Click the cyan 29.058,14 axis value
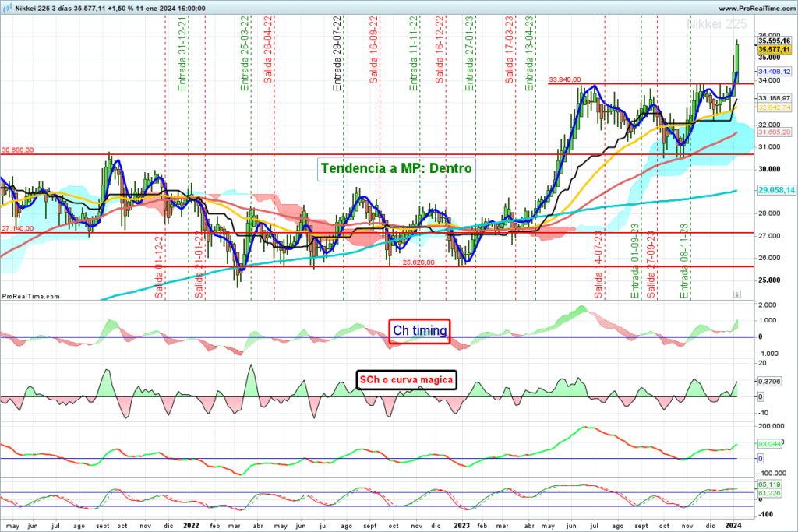This screenshot has width=798, height=532. click(x=776, y=190)
